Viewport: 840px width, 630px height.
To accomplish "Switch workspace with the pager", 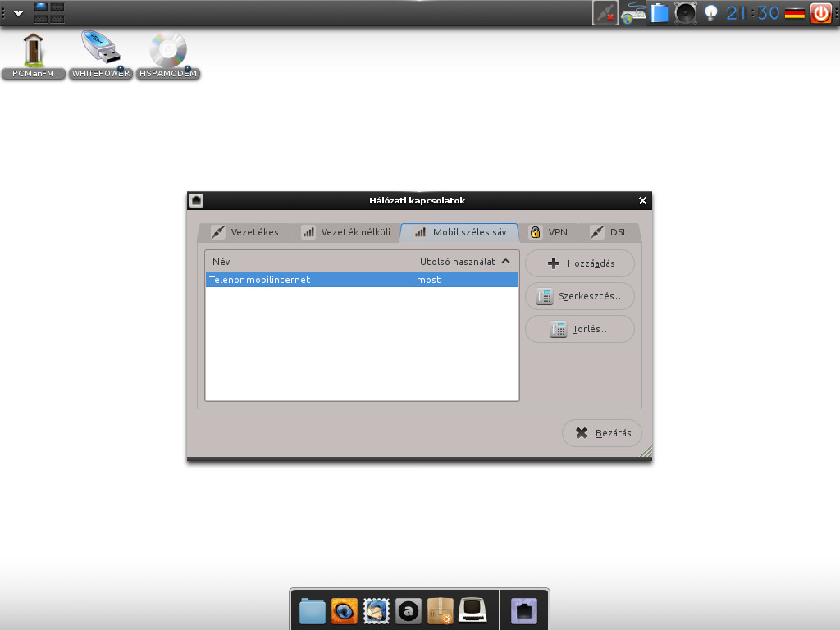I will (x=48, y=13).
